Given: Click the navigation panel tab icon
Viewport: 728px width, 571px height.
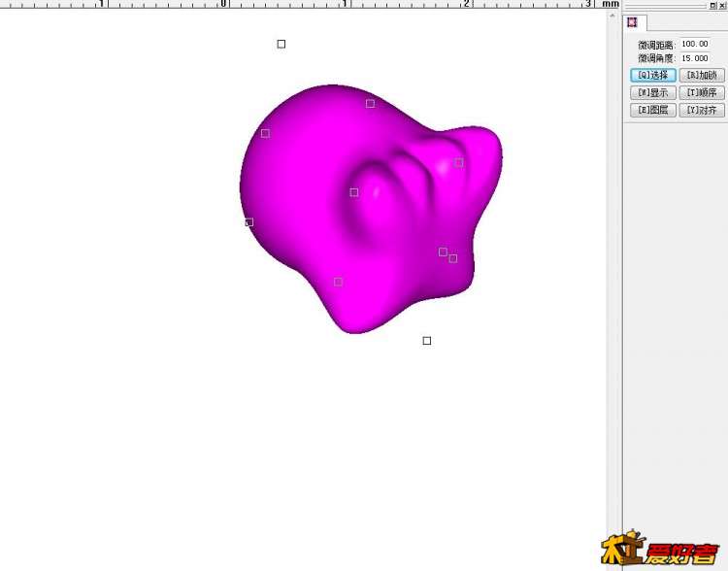Looking at the screenshot, I should pos(632,22).
